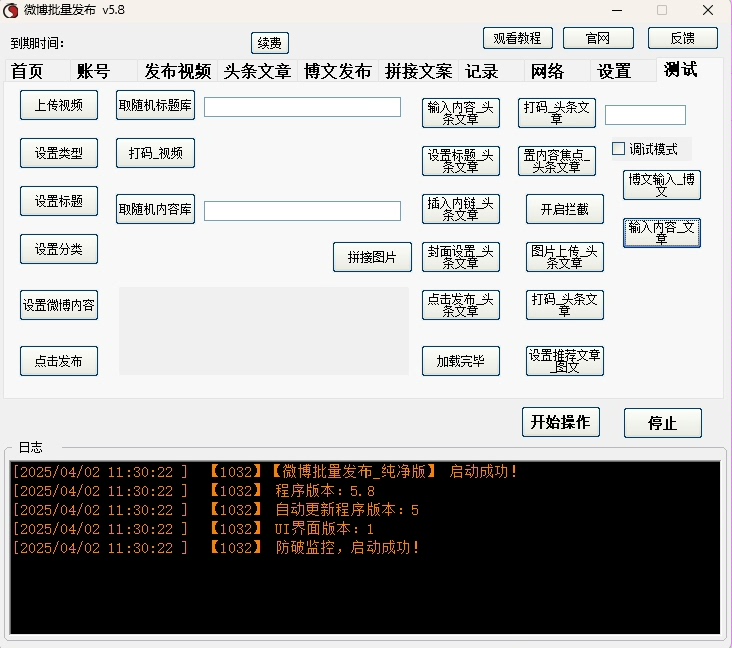Click the 置内容焦点_头条文章 button

pos(557,161)
